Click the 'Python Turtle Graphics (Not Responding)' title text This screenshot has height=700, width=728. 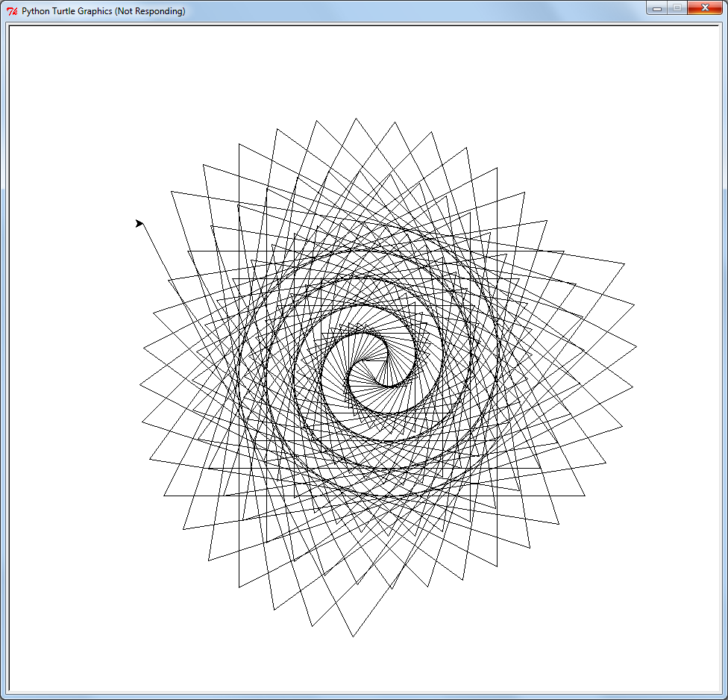pyautogui.click(x=103, y=11)
